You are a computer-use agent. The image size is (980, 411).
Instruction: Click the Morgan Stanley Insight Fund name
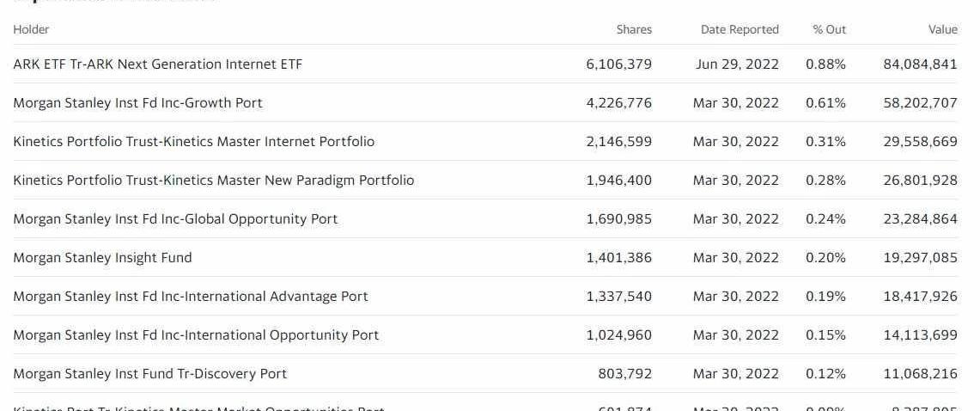pyautogui.click(x=102, y=258)
